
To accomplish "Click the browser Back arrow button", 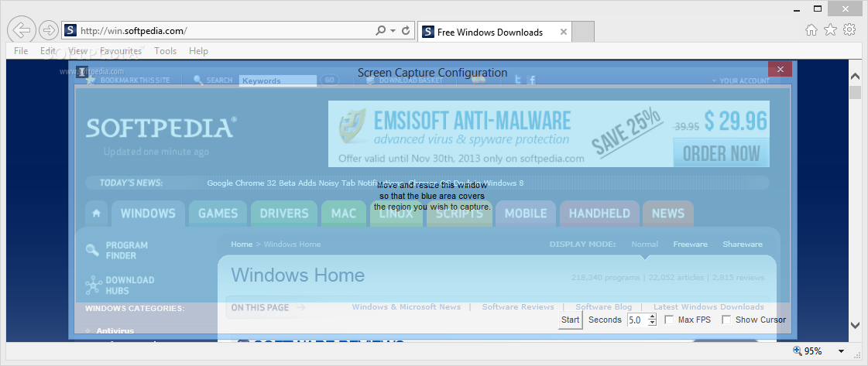I will tap(22, 30).
